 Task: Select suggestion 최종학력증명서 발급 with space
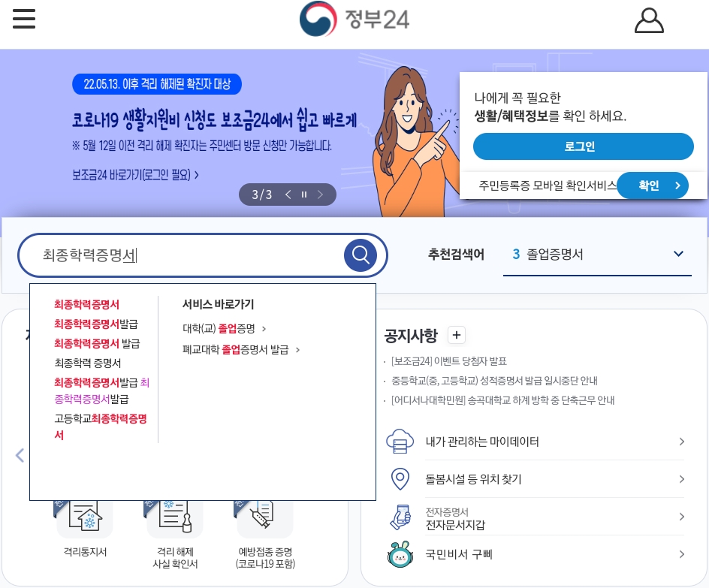[x=97, y=343]
